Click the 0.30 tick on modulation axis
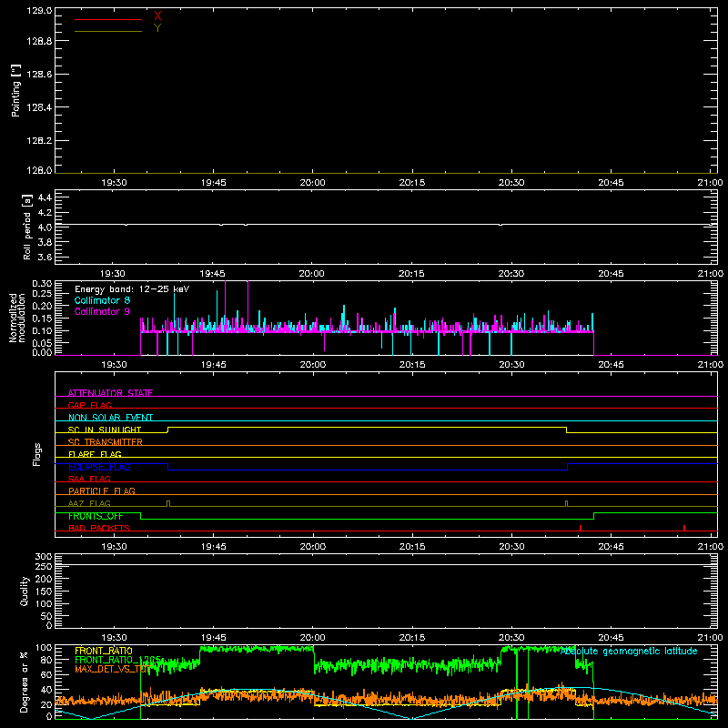 [42, 284]
